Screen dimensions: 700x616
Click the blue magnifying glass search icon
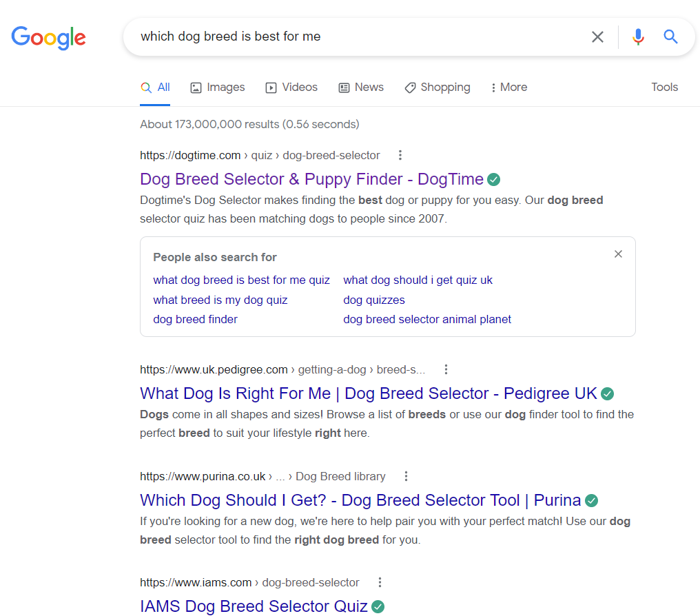point(670,37)
